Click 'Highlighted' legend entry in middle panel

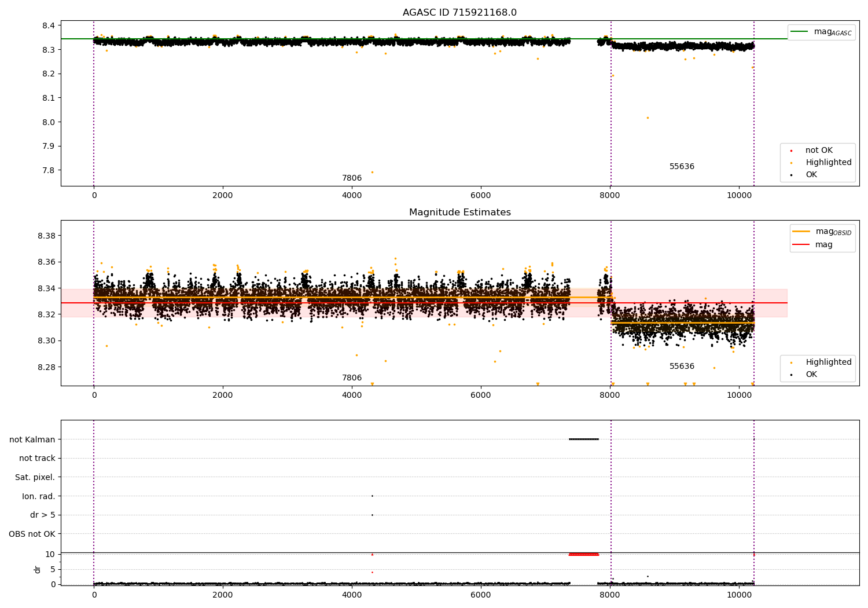[x=821, y=362]
